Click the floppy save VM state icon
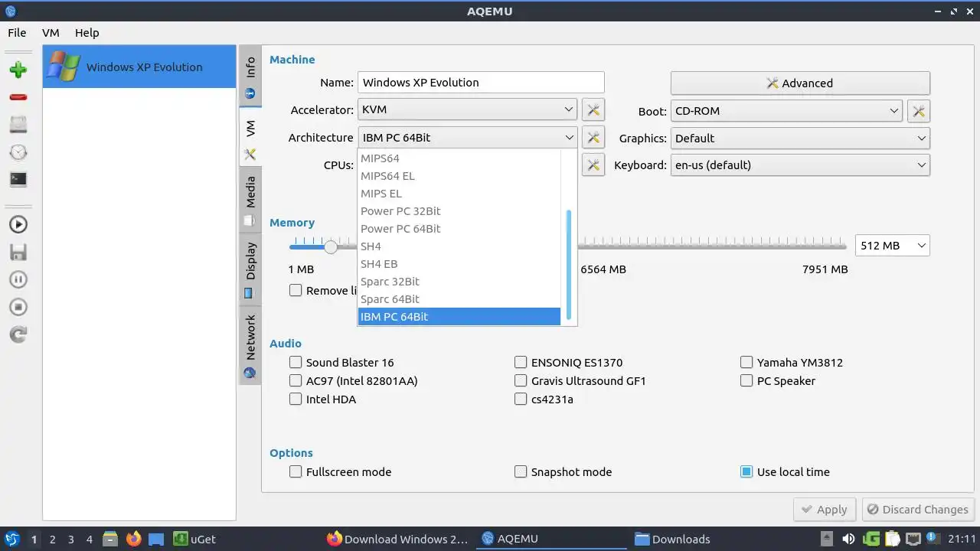This screenshot has height=551, width=980. tap(18, 252)
